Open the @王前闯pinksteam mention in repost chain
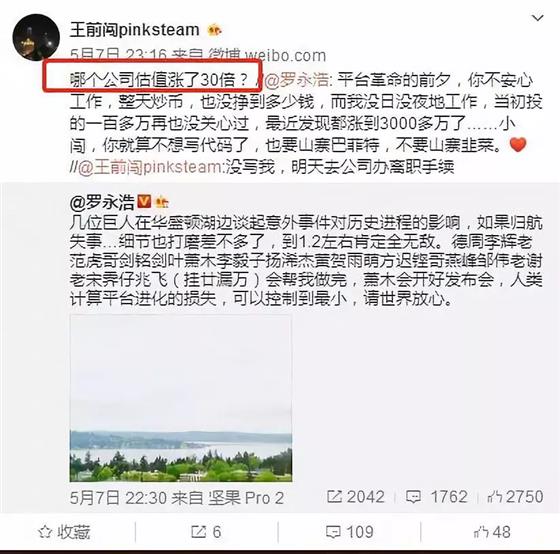This screenshot has width=560, height=554. [150, 167]
